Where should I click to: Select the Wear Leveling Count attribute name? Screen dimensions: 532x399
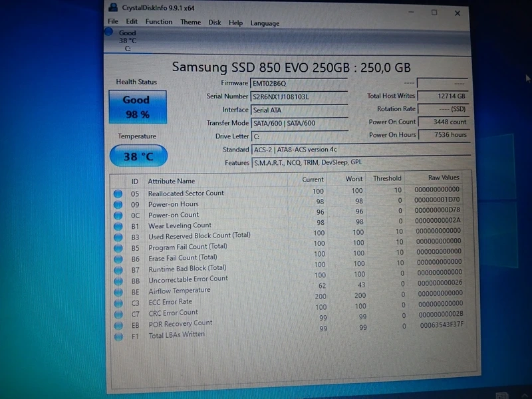pos(180,225)
